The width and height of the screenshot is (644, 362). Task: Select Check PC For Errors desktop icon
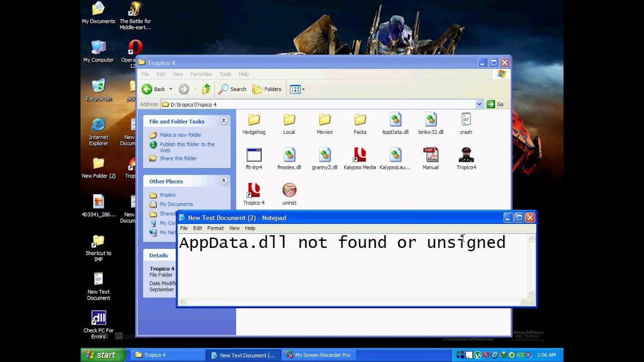[x=99, y=325]
